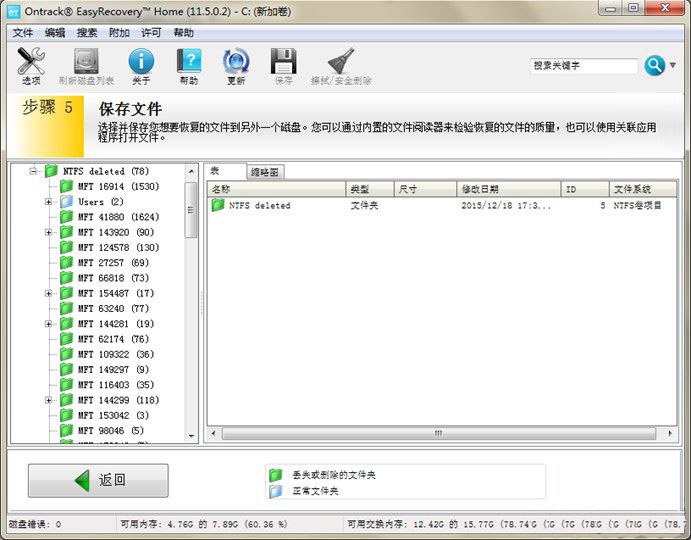The width and height of the screenshot is (691, 540).
Task: Click the file list scroll right arrow
Action: [670, 433]
